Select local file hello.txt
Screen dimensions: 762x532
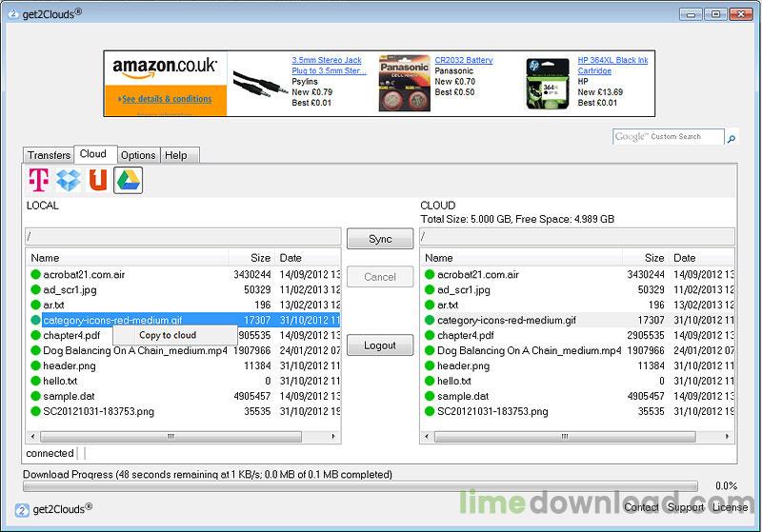(x=60, y=381)
